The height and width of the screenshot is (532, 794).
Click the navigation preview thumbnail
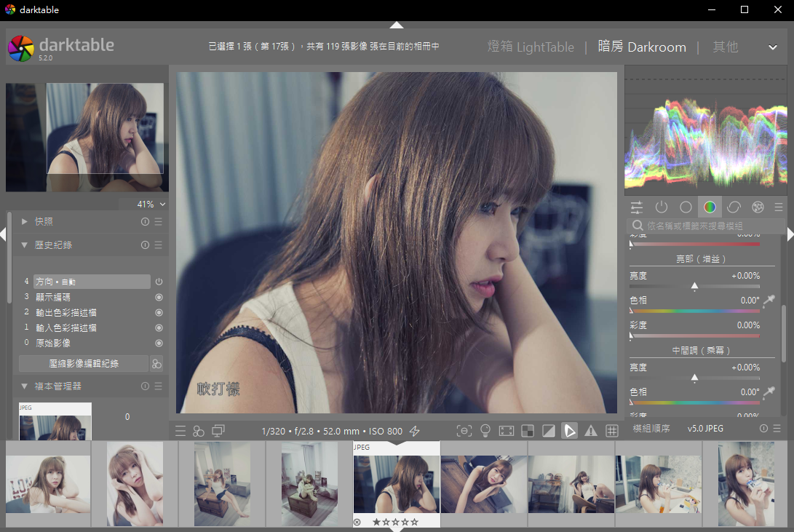[x=87, y=137]
